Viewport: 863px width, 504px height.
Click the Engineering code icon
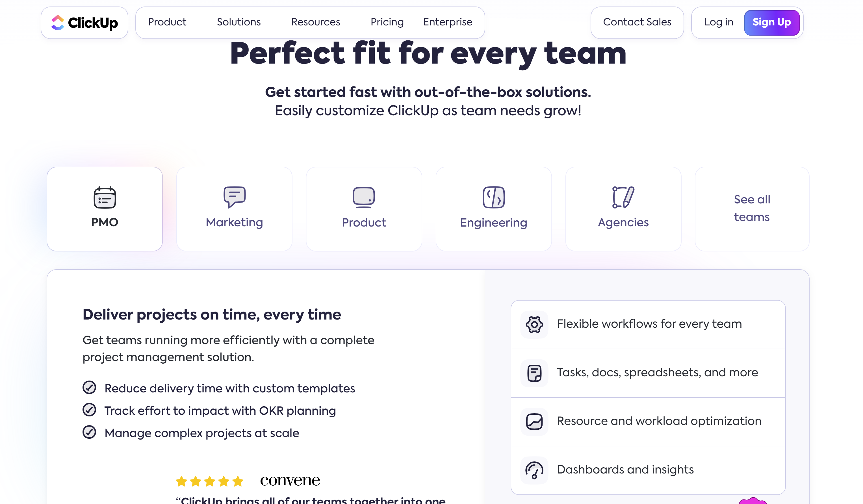[493, 197]
